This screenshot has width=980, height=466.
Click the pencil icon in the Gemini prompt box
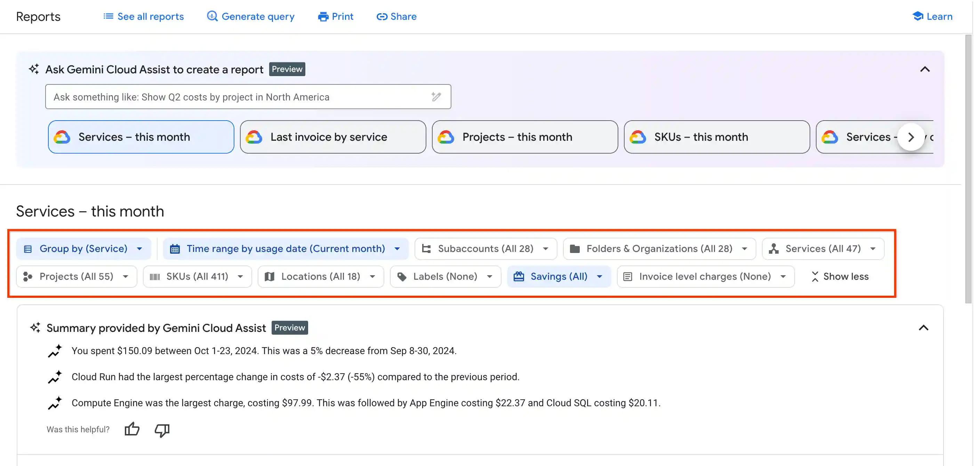(x=436, y=97)
